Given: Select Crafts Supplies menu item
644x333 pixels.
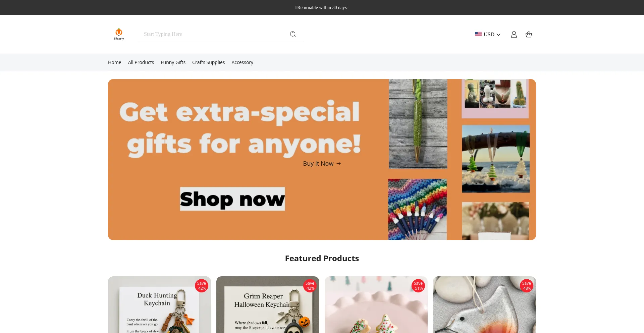Looking at the screenshot, I should (208, 62).
